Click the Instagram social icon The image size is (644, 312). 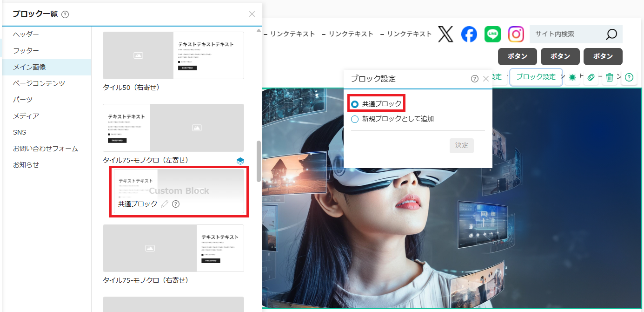pos(516,34)
